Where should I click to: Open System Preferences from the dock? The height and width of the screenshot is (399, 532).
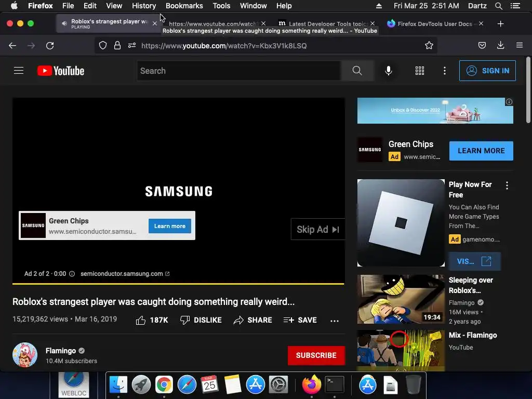coord(278,385)
